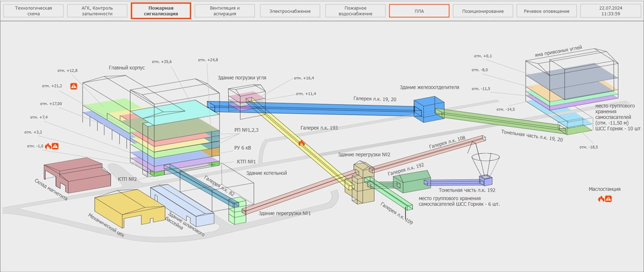Click the warning triangle icon under Маслостанция
Viewport: 644px width, 272px height.
[x=608, y=199]
